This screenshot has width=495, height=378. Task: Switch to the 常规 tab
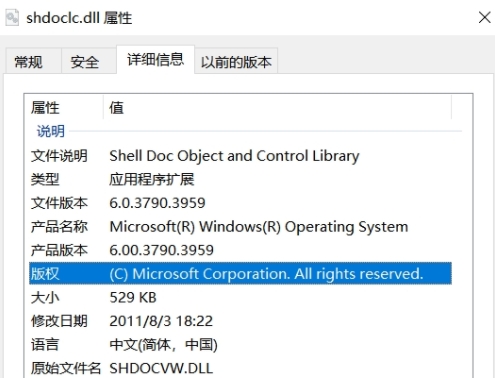28,62
